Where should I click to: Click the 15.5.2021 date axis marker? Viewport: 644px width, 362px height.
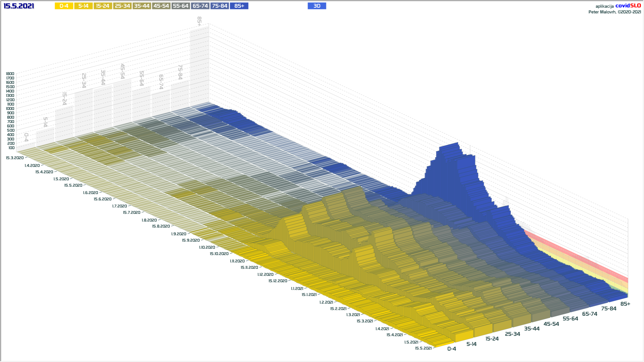423,348
